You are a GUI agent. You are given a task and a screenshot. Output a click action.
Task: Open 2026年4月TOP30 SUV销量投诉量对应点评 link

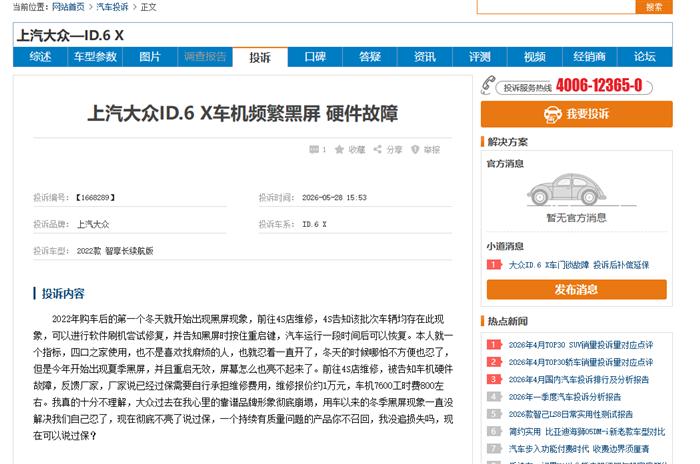[580, 345]
